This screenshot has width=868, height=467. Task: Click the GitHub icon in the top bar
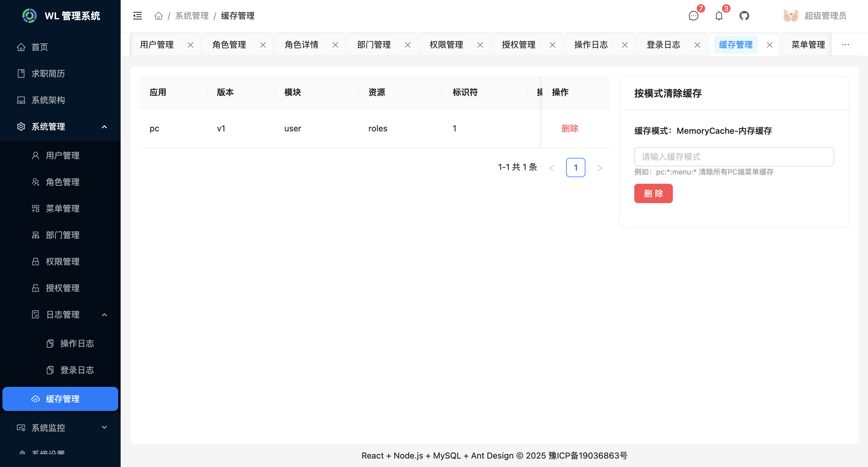coord(745,16)
